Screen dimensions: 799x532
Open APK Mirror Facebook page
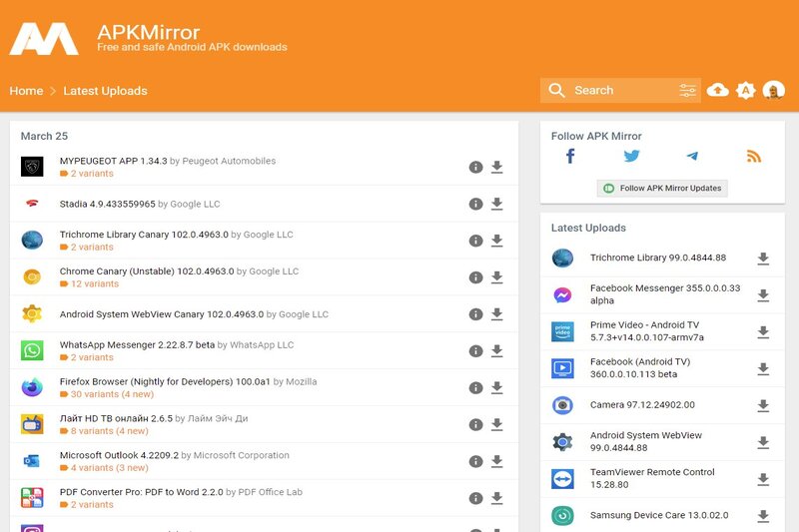(x=570, y=156)
